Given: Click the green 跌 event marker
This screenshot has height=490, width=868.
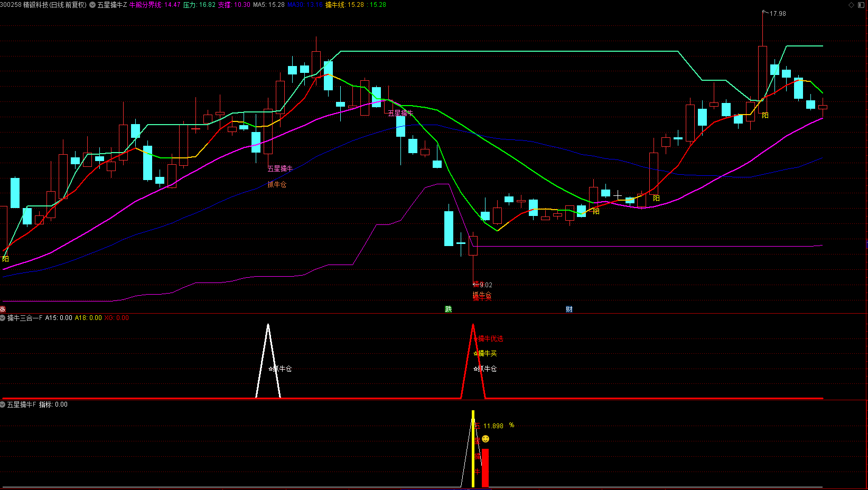Looking at the screenshot, I should click(449, 309).
